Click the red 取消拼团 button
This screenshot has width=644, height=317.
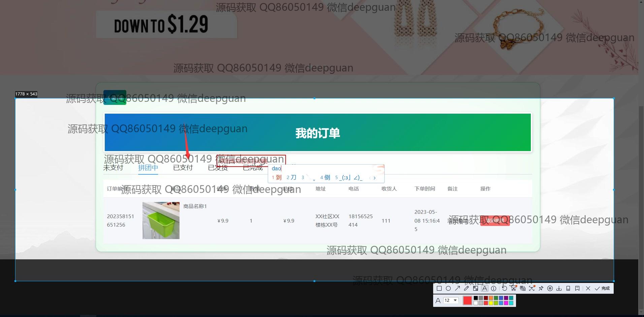[495, 221]
